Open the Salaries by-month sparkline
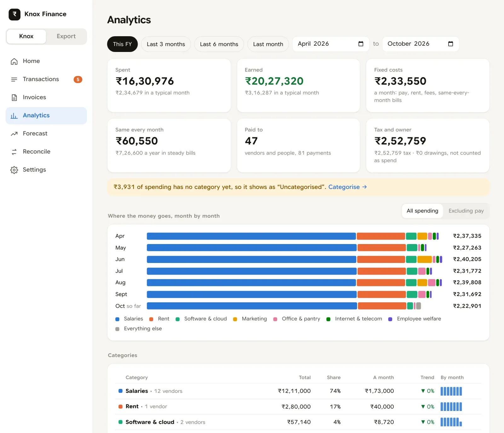This screenshot has width=504, height=433. pyautogui.click(x=451, y=391)
